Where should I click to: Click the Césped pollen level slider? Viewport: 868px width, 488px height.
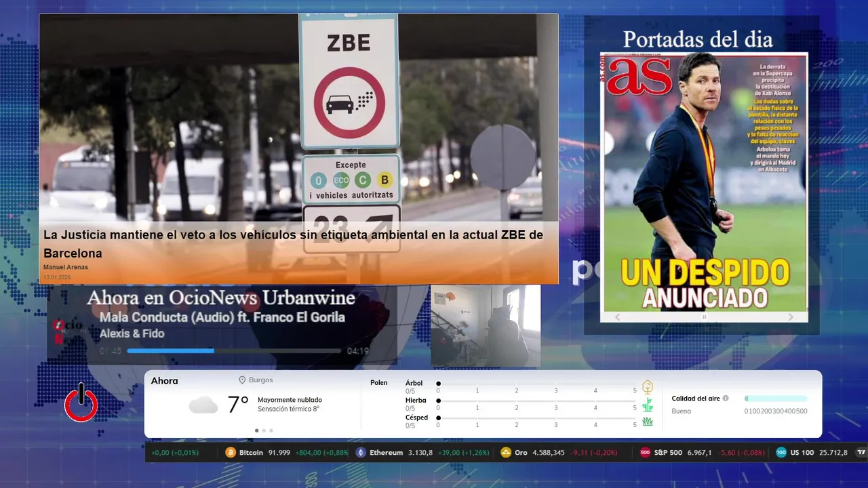point(536,418)
